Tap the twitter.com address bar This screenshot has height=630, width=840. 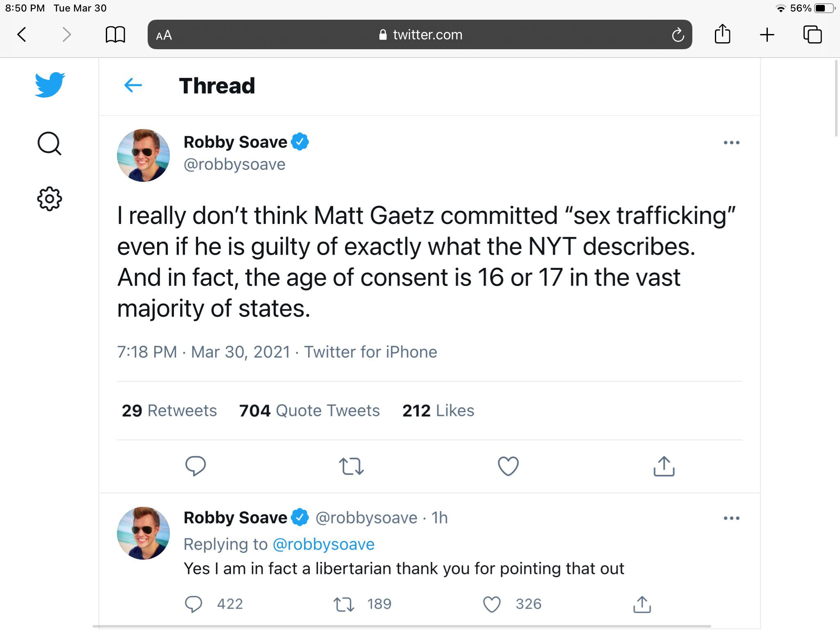[x=420, y=34]
